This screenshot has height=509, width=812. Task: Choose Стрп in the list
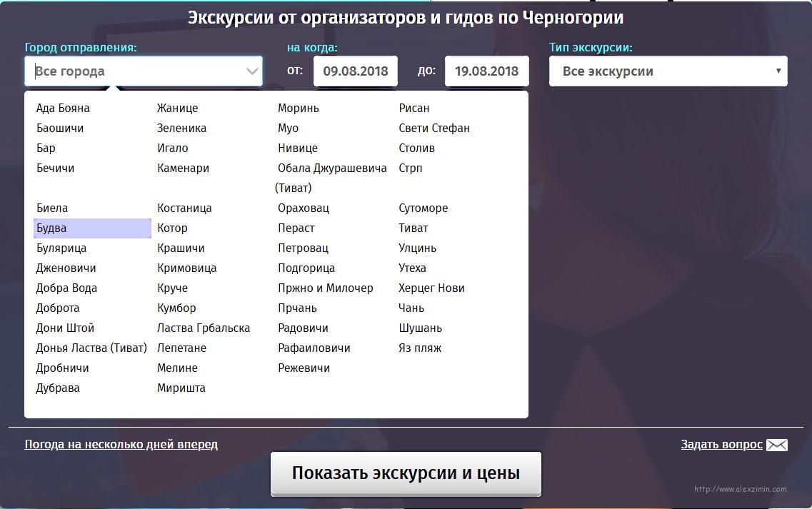pyautogui.click(x=410, y=168)
